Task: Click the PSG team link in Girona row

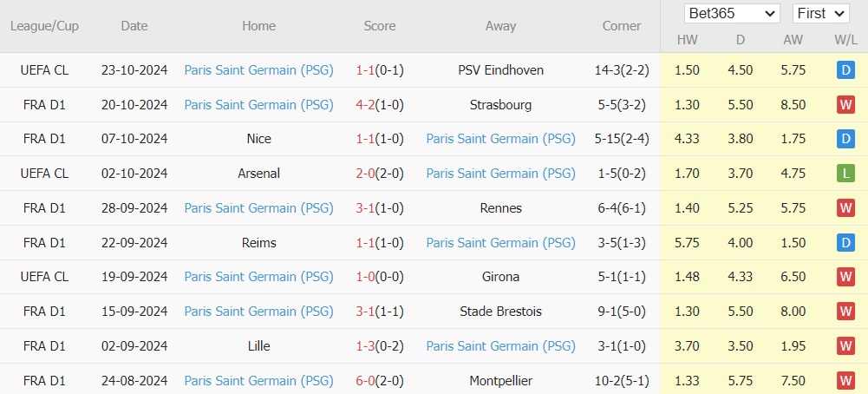Action: click(258, 277)
